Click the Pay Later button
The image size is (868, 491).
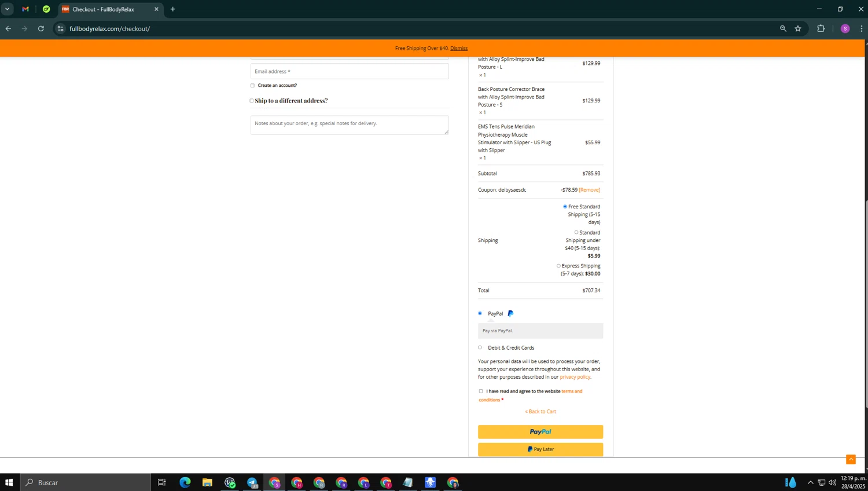pos(540,449)
